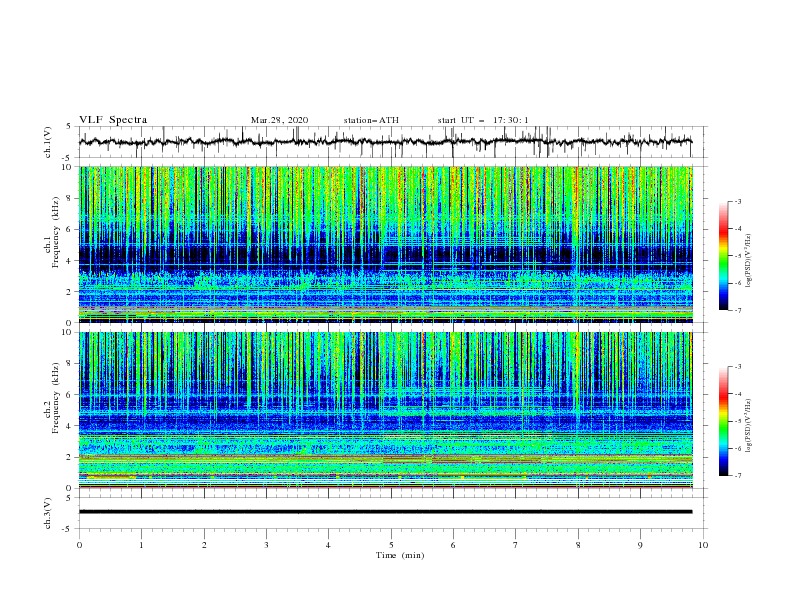
Task: Click the "ch.3(V)" axis label
Action: point(48,513)
